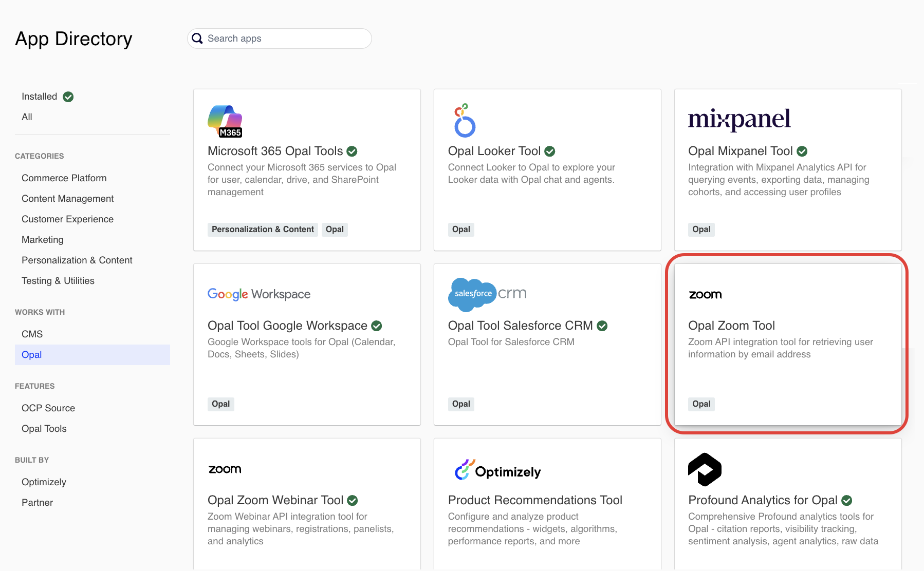Click the Profound logo icon

[705, 469]
